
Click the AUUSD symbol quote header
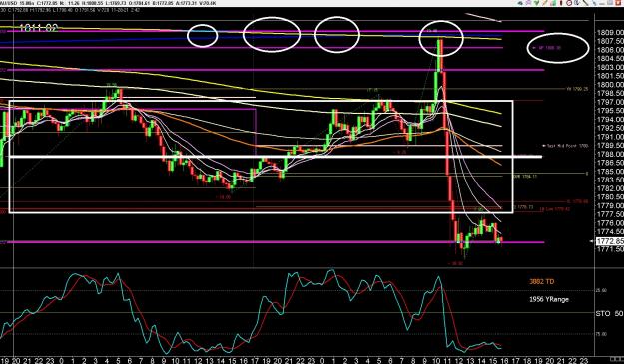pyautogui.click(x=108, y=3)
